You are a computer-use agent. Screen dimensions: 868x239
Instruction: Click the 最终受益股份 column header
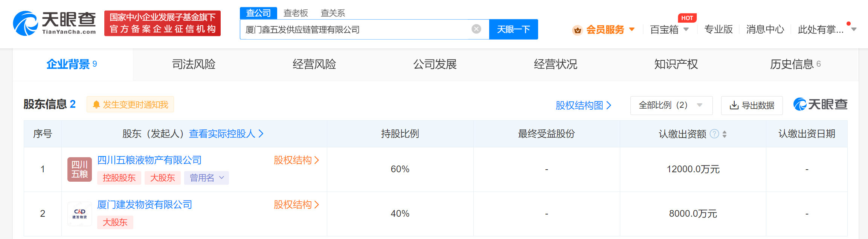(546, 134)
